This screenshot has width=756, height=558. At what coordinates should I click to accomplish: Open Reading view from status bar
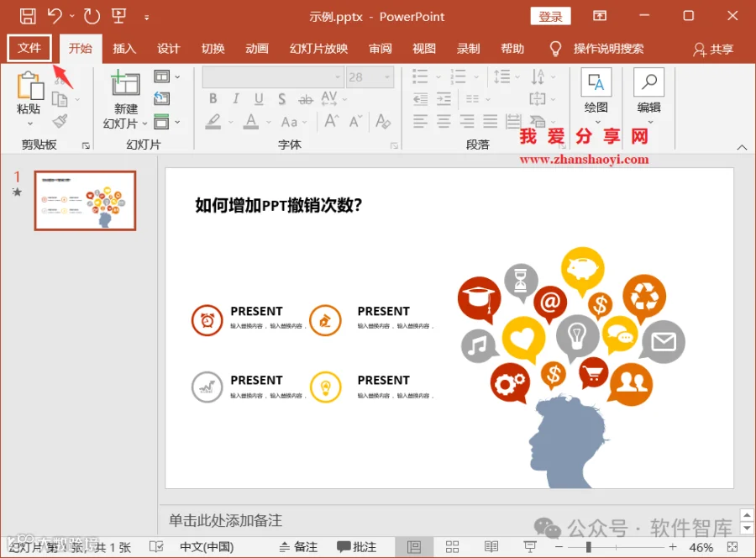(491, 546)
